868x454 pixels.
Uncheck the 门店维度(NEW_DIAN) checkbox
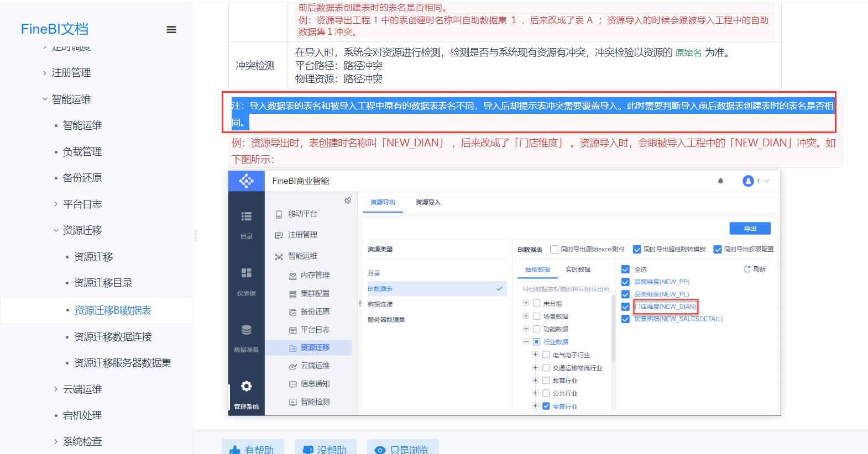click(625, 307)
